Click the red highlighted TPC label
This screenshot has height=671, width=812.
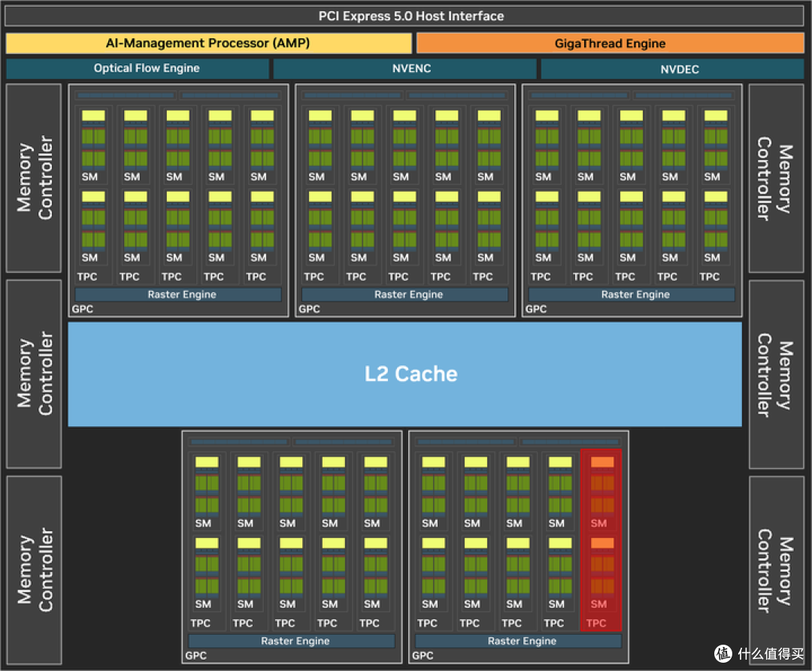click(596, 624)
